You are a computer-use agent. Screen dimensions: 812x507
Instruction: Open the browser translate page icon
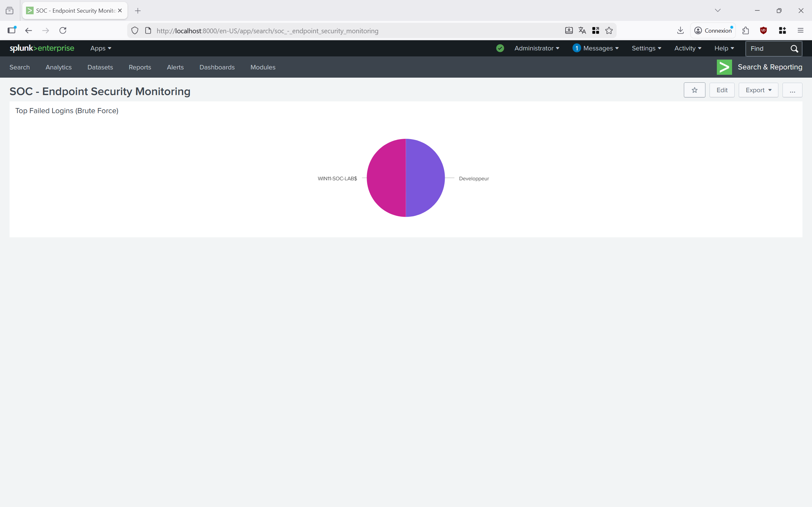click(582, 30)
